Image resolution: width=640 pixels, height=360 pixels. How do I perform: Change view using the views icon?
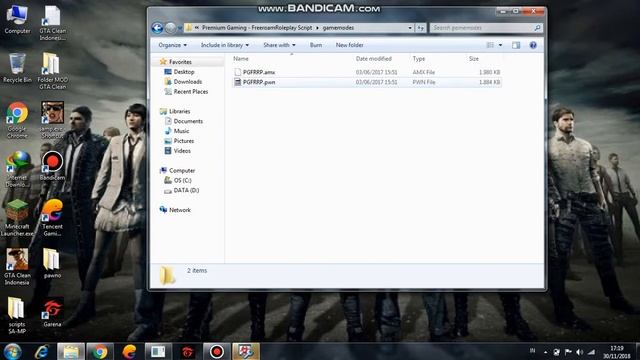(490, 45)
